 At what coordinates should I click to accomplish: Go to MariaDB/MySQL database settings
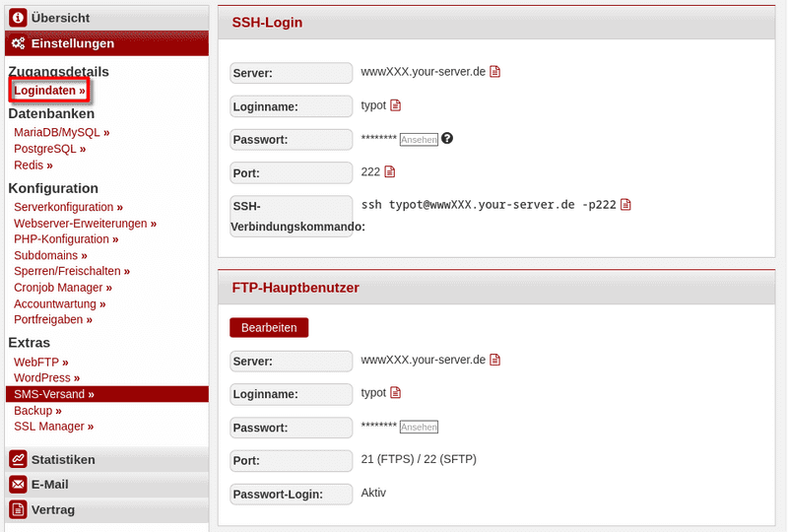coord(61,132)
